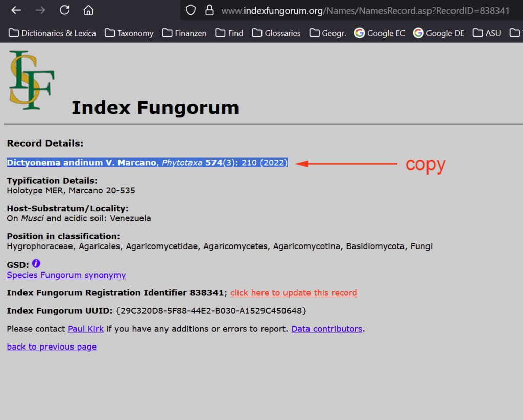Screen dimensions: 523x420
Task: Open the Google EC bookmark
Action: point(379,33)
